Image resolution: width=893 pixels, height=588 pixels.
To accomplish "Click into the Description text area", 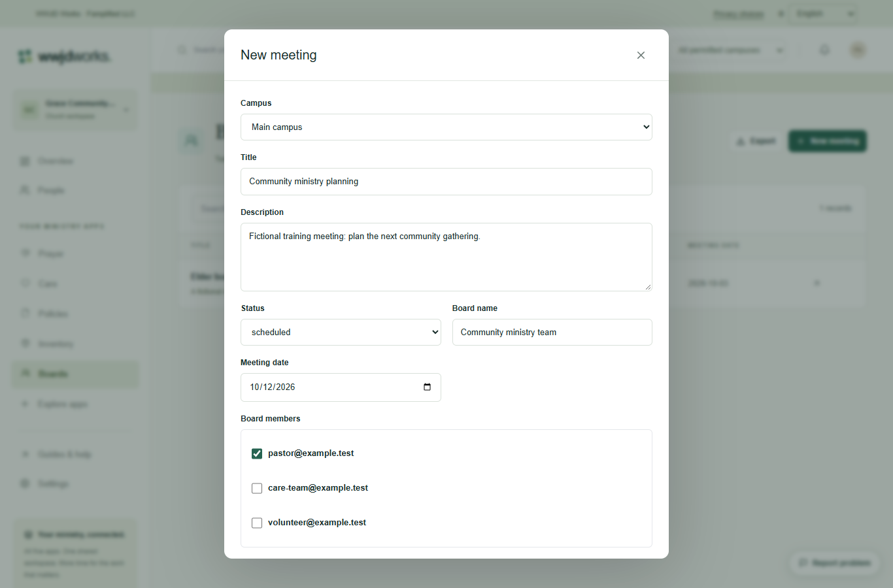I will pos(446,257).
